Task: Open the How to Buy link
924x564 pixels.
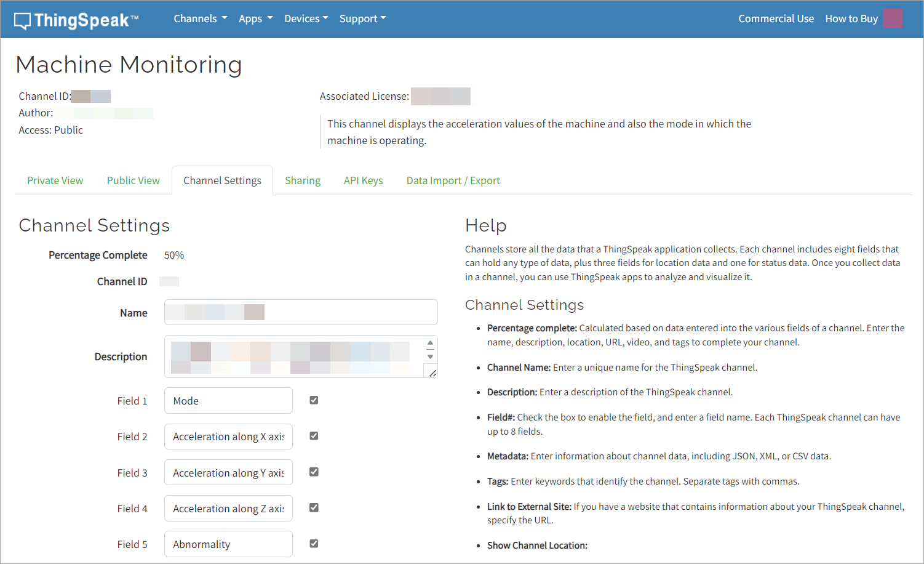Action: click(851, 18)
